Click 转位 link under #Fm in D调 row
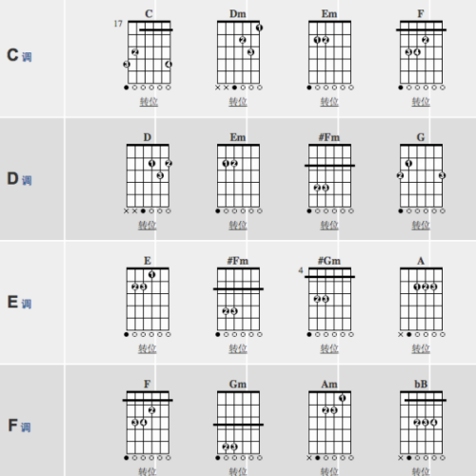The width and height of the screenshot is (476, 476). pos(329,226)
